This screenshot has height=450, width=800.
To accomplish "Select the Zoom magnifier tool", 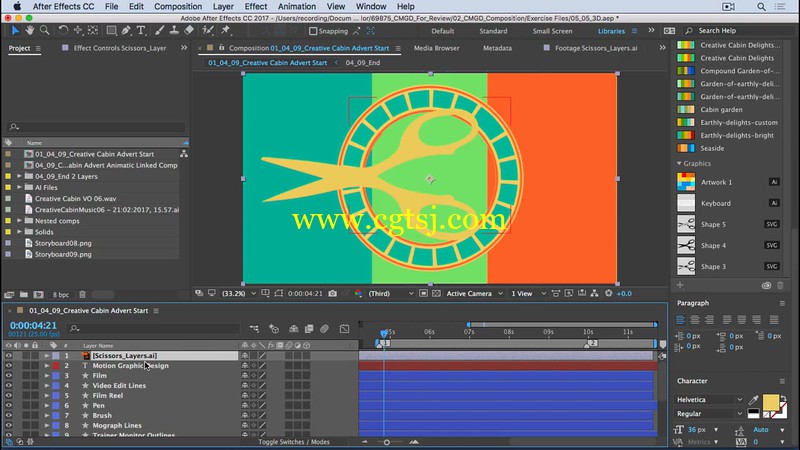I will click(44, 31).
